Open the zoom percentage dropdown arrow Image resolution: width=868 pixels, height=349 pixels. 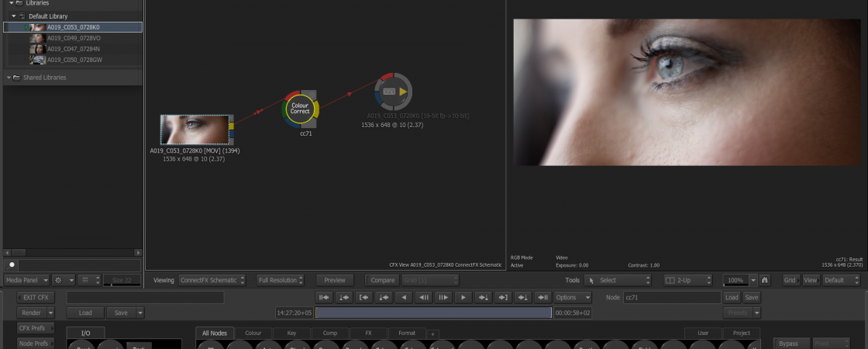[x=753, y=280]
